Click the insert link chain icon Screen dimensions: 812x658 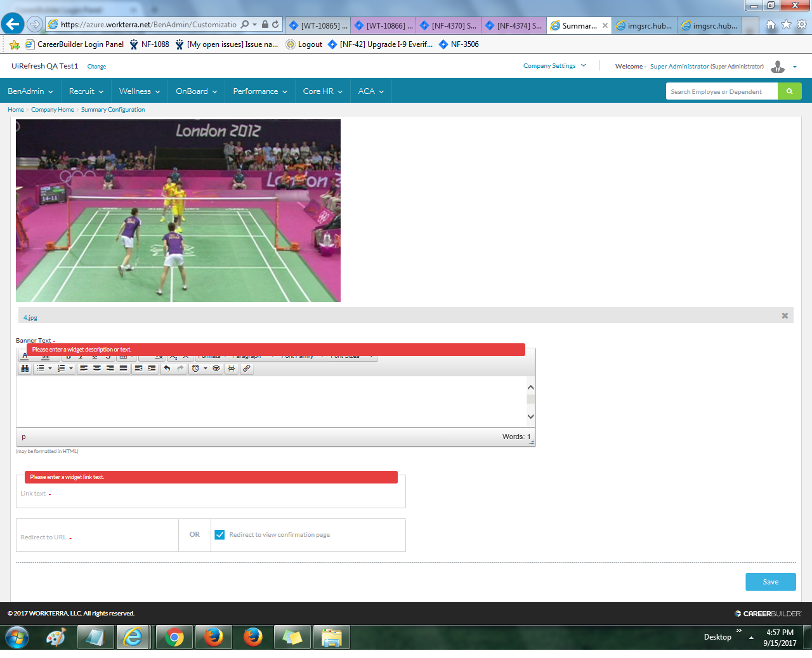(x=247, y=368)
